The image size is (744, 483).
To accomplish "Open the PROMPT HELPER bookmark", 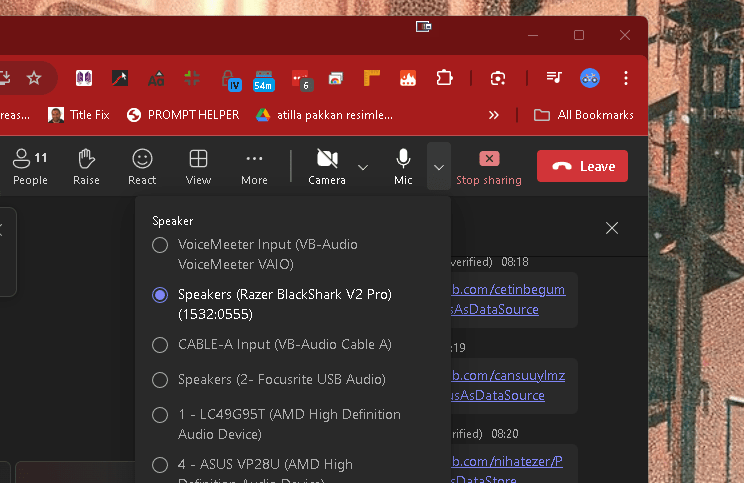I will pos(183,115).
